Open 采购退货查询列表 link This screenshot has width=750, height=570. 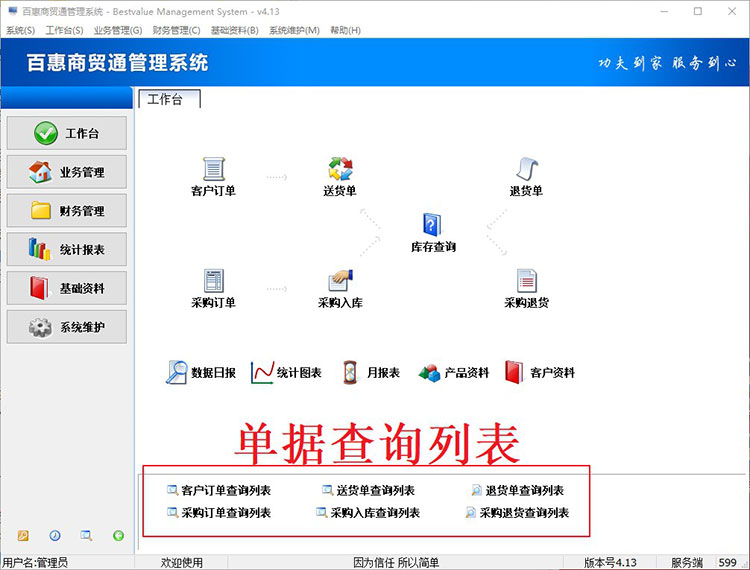pyautogui.click(x=518, y=513)
